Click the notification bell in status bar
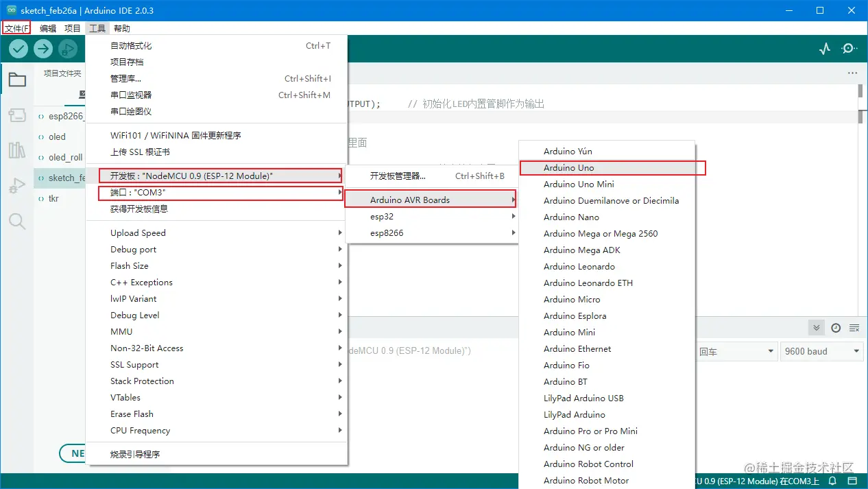Viewport: 868px width, 489px height. click(x=832, y=481)
